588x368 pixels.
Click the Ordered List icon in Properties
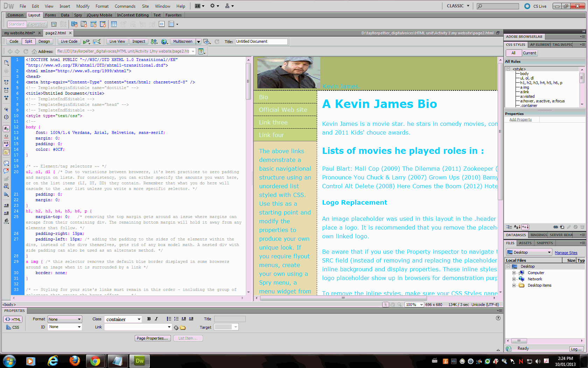coord(176,319)
